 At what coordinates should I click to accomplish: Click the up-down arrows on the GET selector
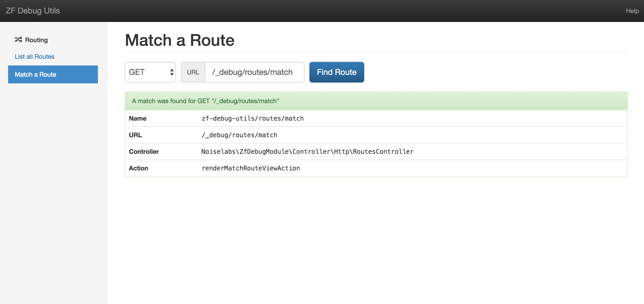(x=172, y=72)
